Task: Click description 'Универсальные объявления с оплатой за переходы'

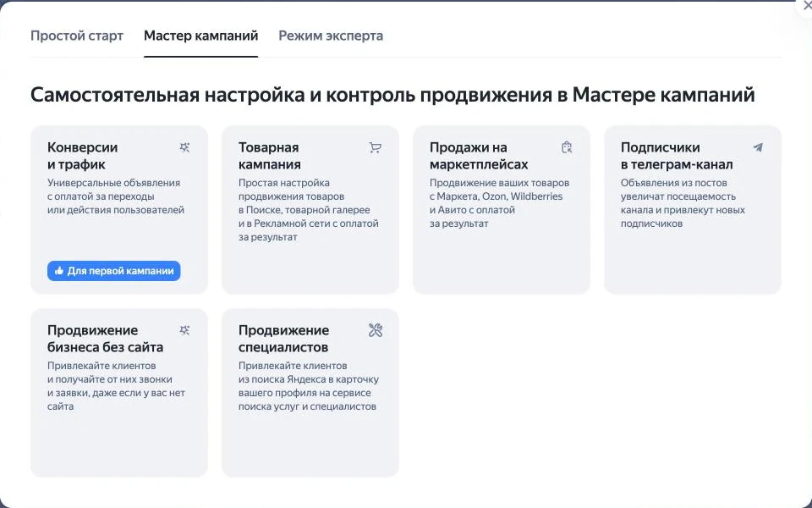Action: (x=116, y=196)
